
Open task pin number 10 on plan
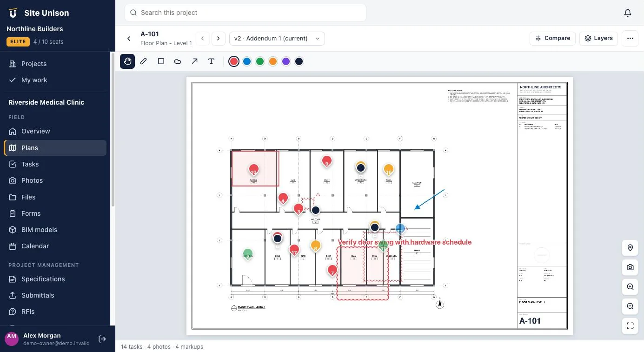click(253, 170)
